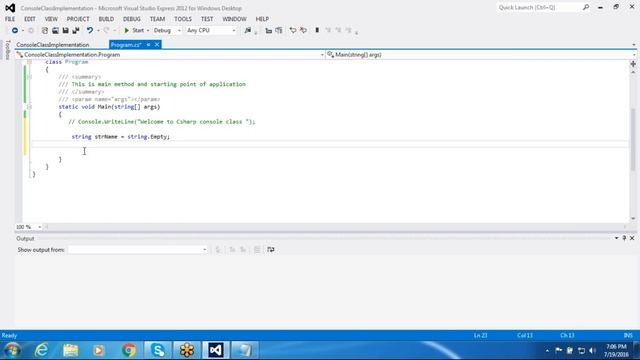Open the PROJECT menu
The height and width of the screenshot is (360, 640).
78,19
